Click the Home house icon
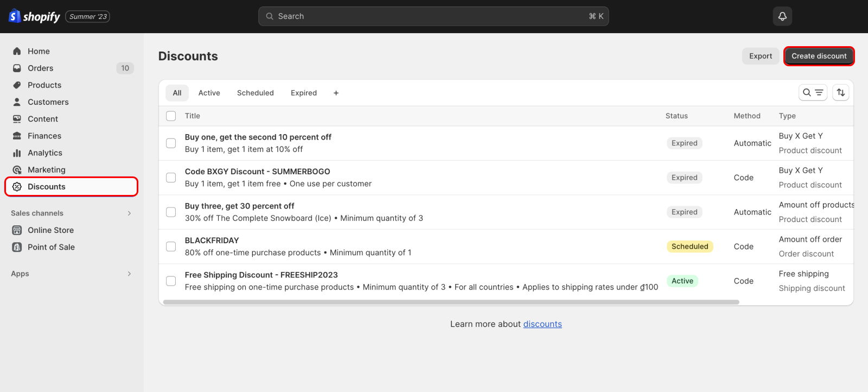868x392 pixels. [x=17, y=51]
